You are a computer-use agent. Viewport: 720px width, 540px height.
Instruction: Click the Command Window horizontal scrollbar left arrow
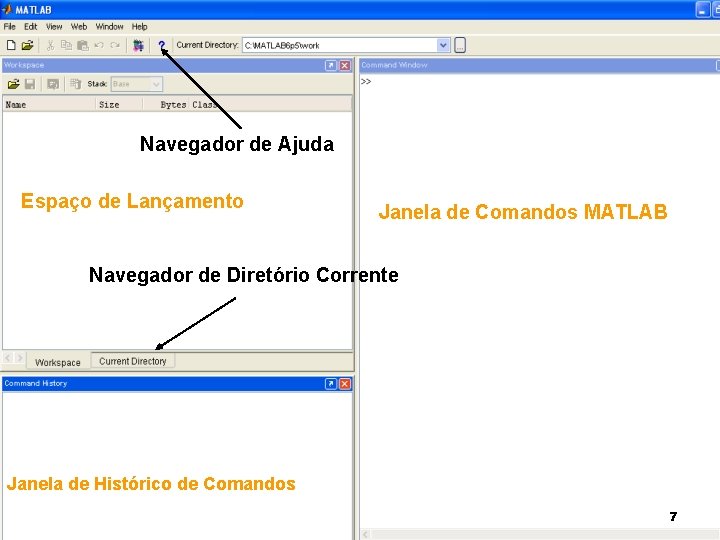tap(366, 534)
